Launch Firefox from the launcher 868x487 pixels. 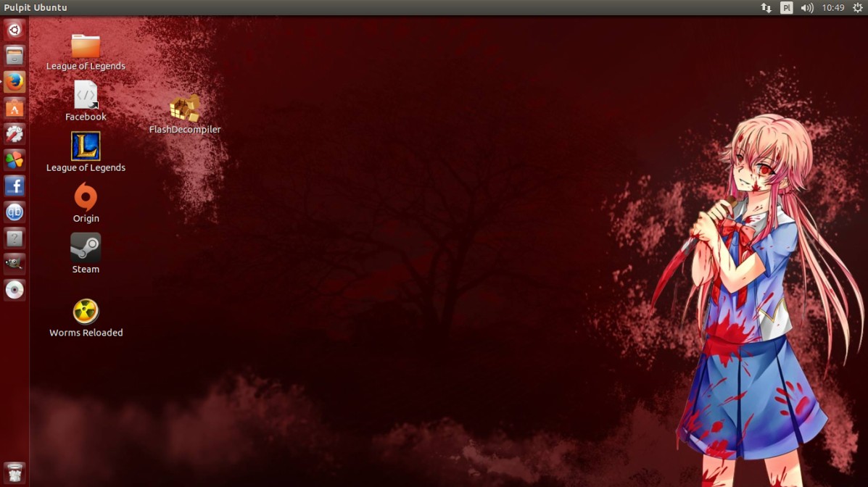(15, 82)
